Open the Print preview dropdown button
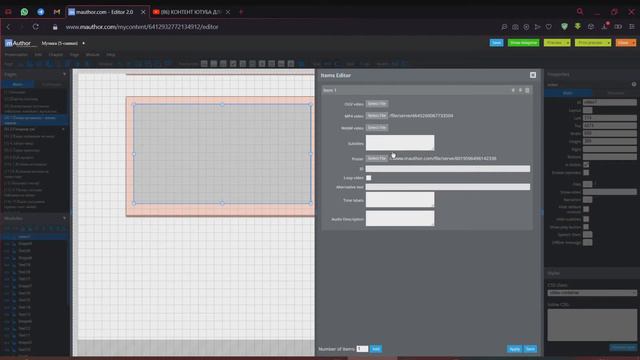The width and height of the screenshot is (640, 360). (x=593, y=43)
